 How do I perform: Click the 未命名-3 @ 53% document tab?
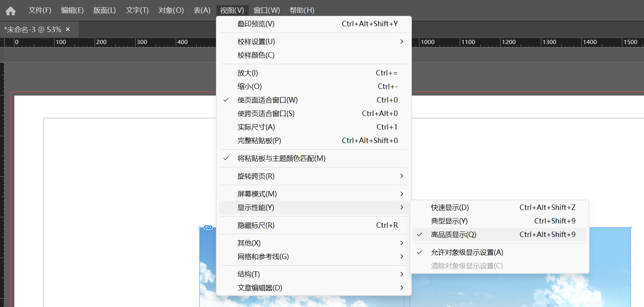pyautogui.click(x=33, y=30)
